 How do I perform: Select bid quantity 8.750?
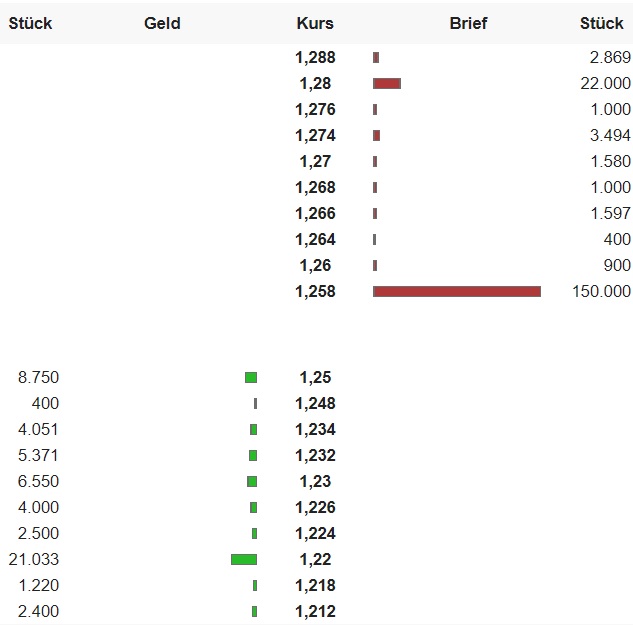(38, 377)
